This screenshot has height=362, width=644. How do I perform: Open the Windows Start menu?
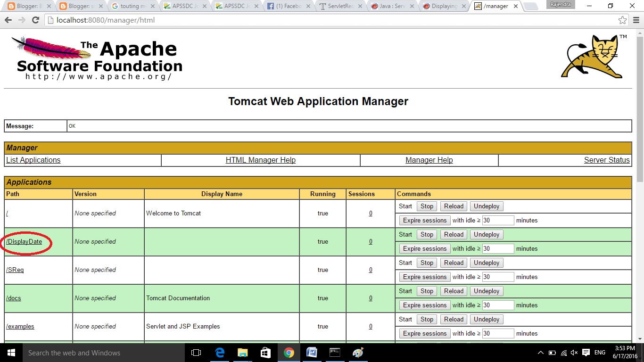coord(11,353)
